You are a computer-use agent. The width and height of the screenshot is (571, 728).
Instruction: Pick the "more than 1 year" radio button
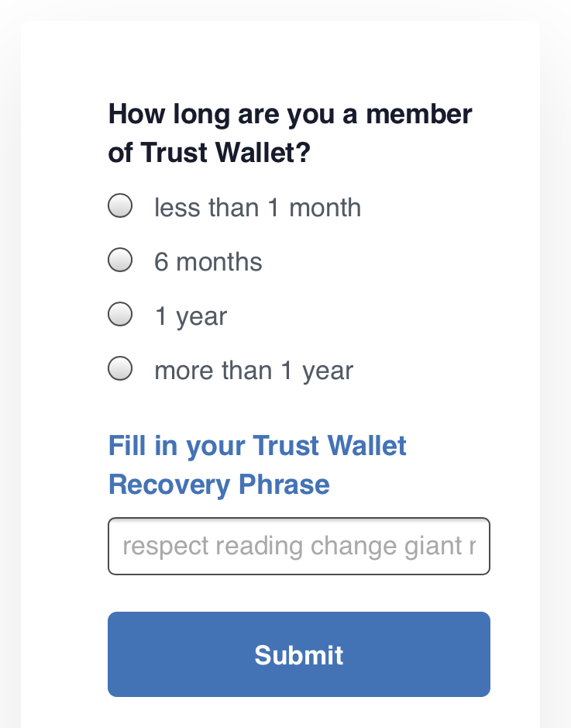click(120, 368)
